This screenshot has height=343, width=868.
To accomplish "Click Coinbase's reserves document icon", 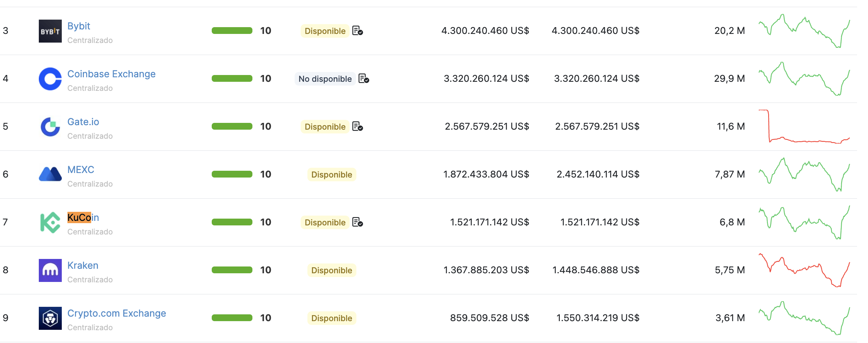I will pos(364,78).
